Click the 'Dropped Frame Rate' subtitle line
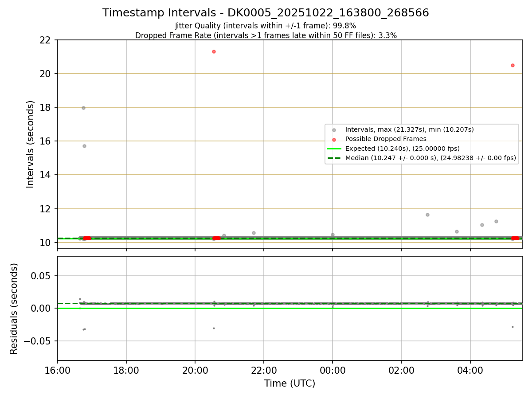 pyautogui.click(x=266, y=35)
